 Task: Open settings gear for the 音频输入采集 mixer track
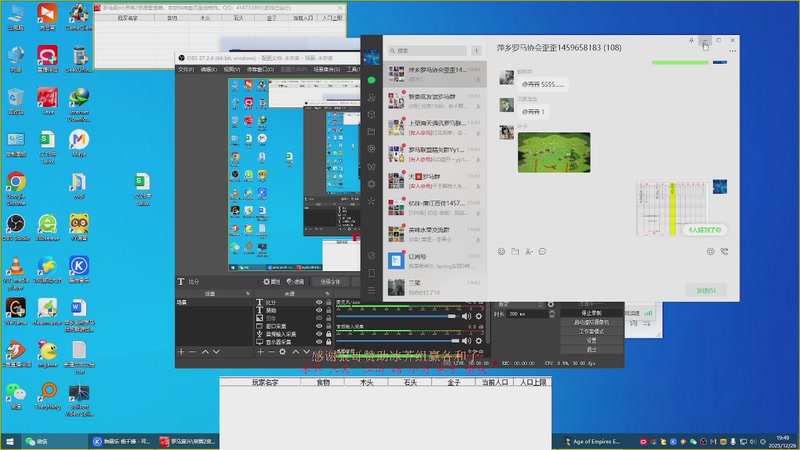click(479, 341)
